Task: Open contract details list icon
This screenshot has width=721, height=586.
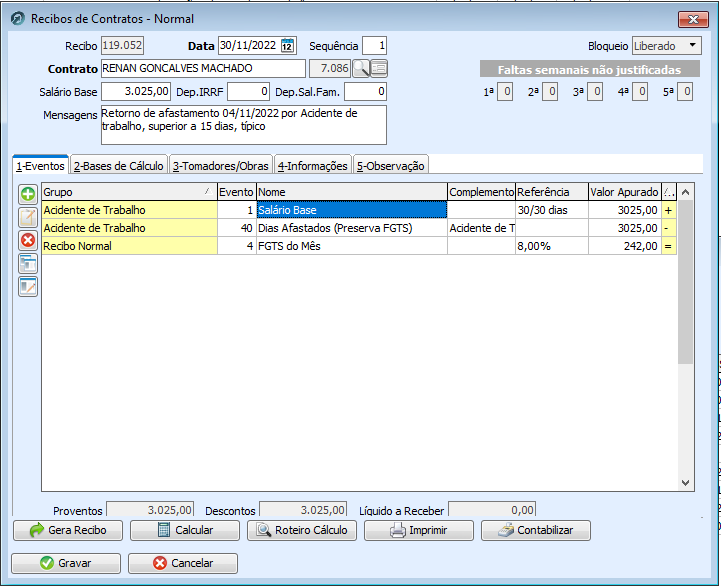Action: pyautogui.click(x=379, y=69)
